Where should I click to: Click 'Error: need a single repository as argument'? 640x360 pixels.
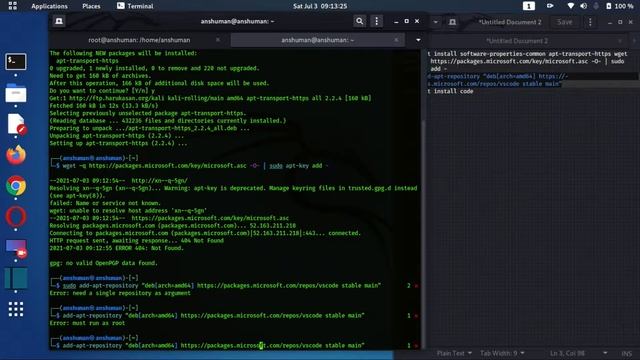tap(120, 293)
